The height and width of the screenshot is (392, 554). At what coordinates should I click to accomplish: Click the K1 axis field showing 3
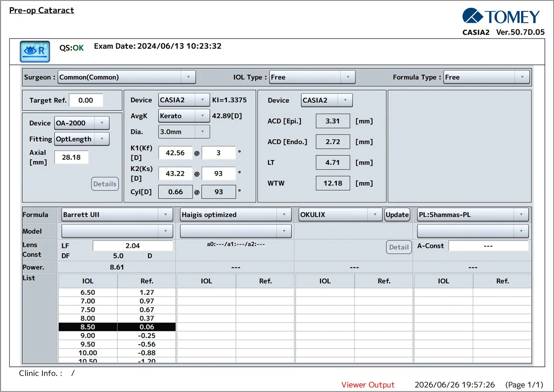[x=218, y=153]
